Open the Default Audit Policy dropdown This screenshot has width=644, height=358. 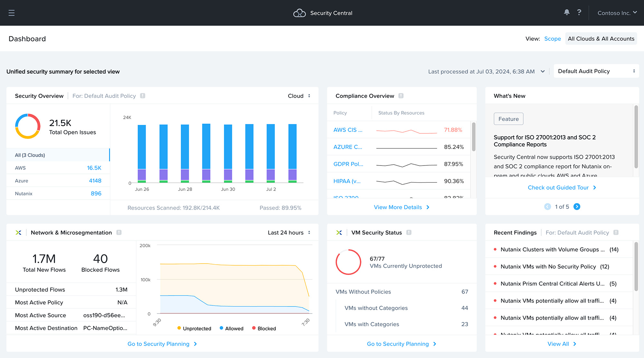tap(596, 71)
